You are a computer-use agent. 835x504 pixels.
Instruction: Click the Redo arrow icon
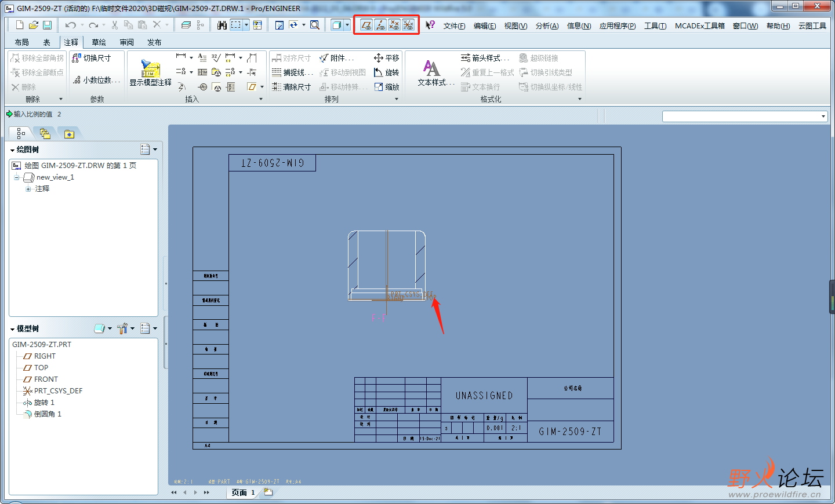point(93,25)
